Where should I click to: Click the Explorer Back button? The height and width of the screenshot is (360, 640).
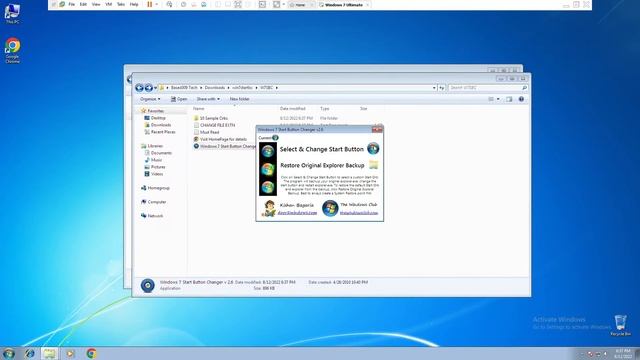pyautogui.click(x=139, y=88)
